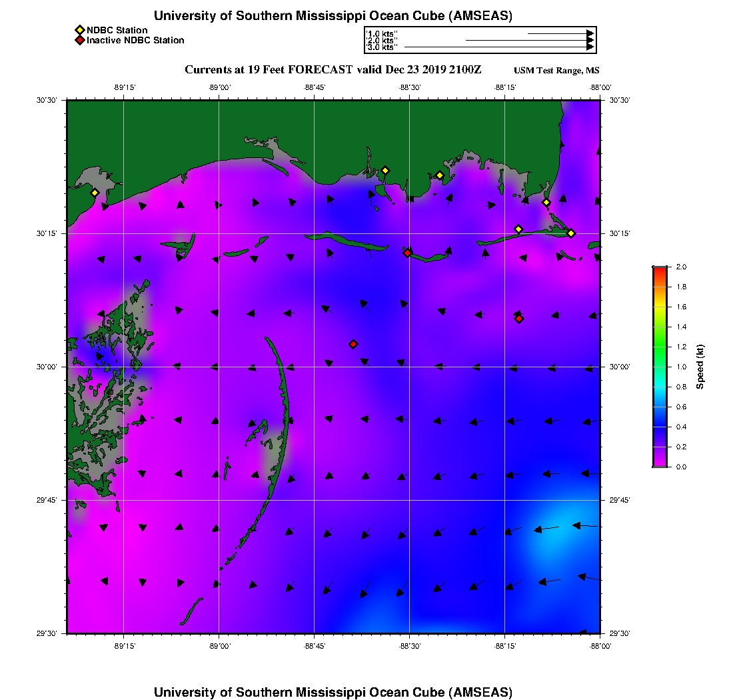733x700 pixels.
Task: Click the 3.0 kts scale arrow
Action: tap(498, 47)
